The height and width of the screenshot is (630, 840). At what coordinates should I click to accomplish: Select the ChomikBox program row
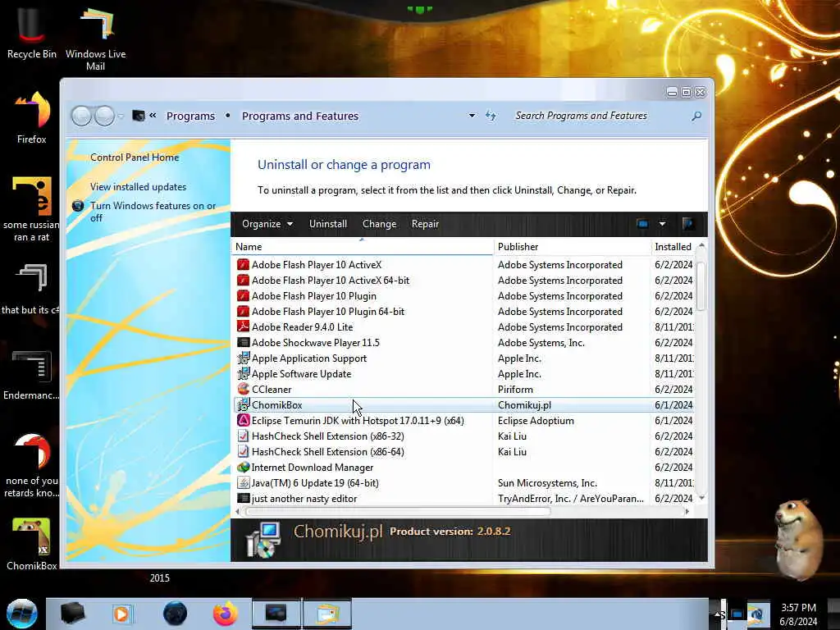(x=464, y=405)
